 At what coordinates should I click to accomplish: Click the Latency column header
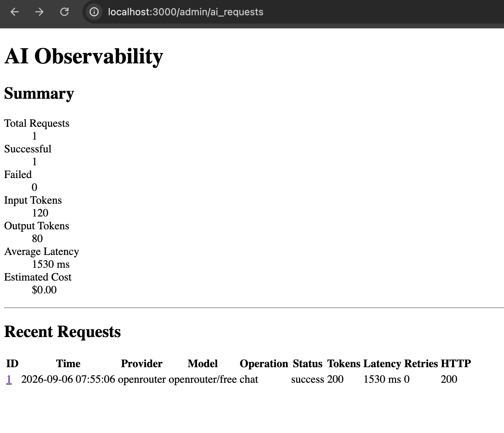pos(382,364)
